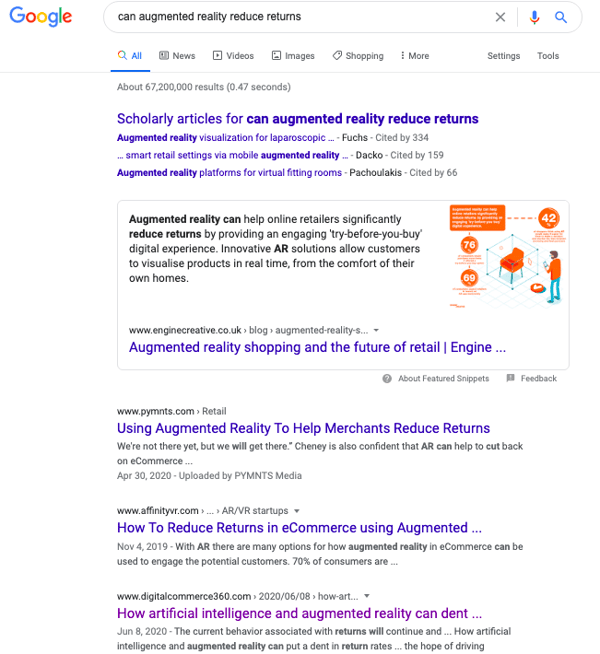The height and width of the screenshot is (654, 600).
Task: Open 'Using Augmented Reality To Help Merchants' result
Action: point(304,428)
